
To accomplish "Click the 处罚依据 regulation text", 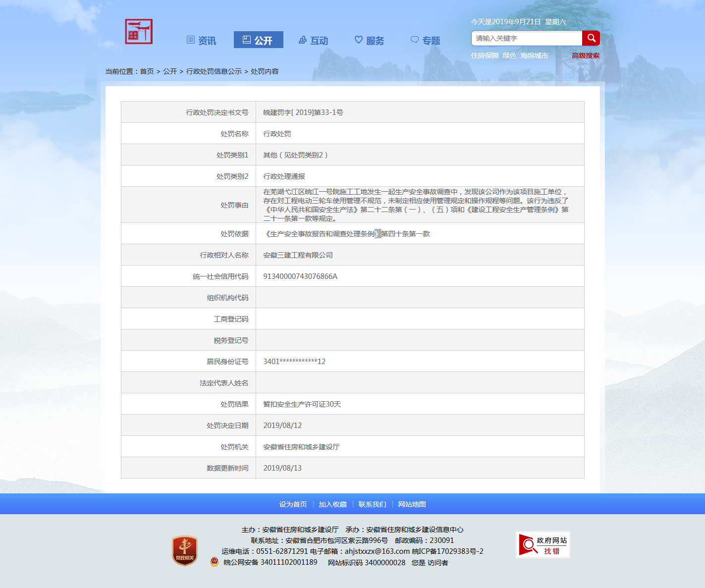I will click(346, 234).
